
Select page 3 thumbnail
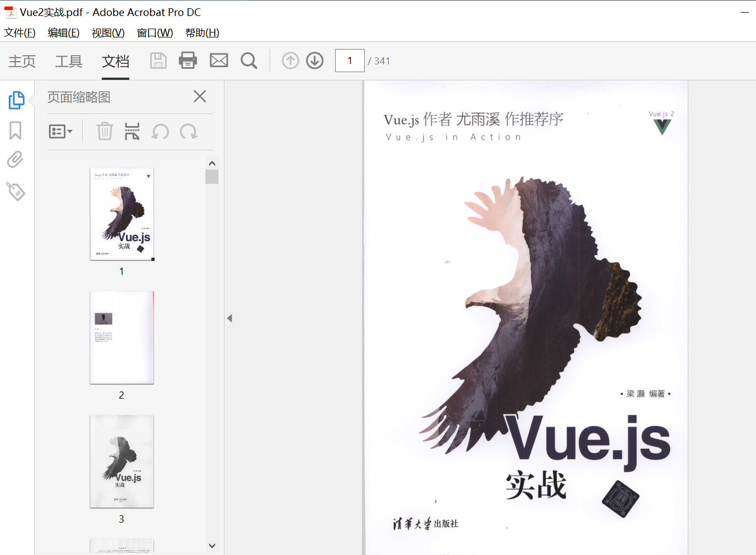(122, 461)
